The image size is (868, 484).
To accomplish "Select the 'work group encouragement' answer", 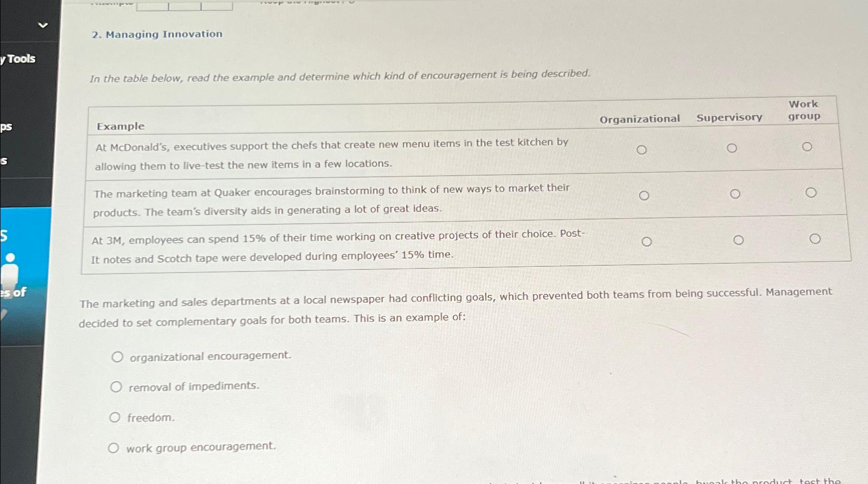I will 115,447.
